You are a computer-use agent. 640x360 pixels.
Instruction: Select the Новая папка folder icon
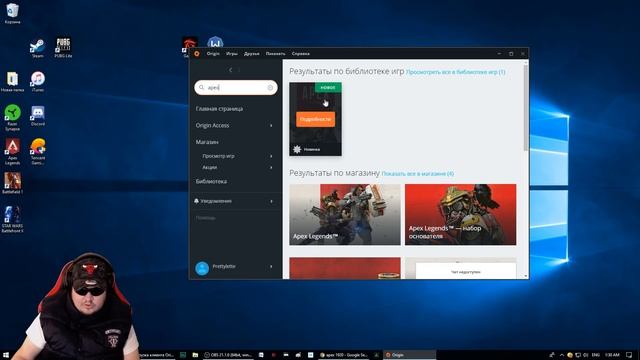pos(12,82)
